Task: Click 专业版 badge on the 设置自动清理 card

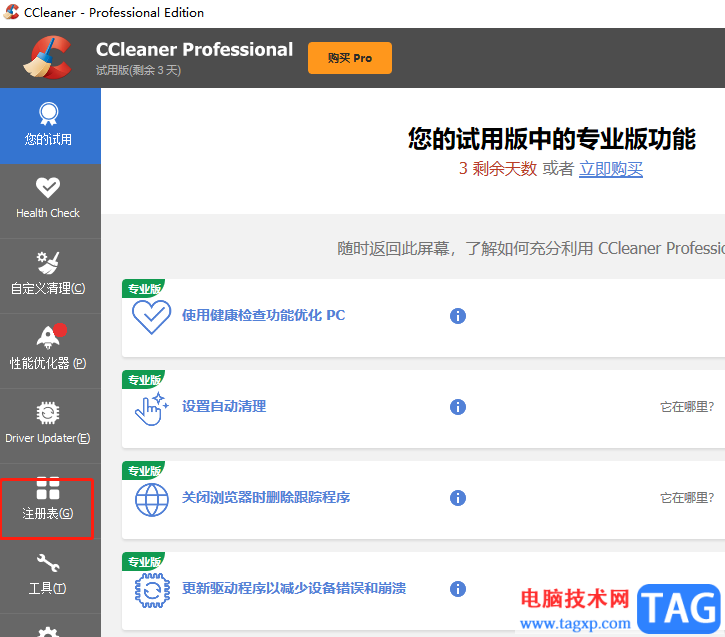Action: pos(144,380)
